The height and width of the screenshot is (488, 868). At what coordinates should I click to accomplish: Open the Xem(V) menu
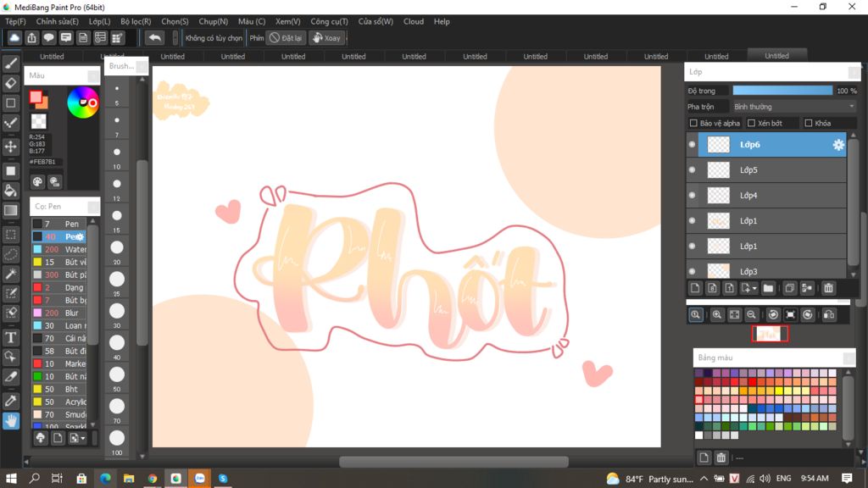pos(288,21)
